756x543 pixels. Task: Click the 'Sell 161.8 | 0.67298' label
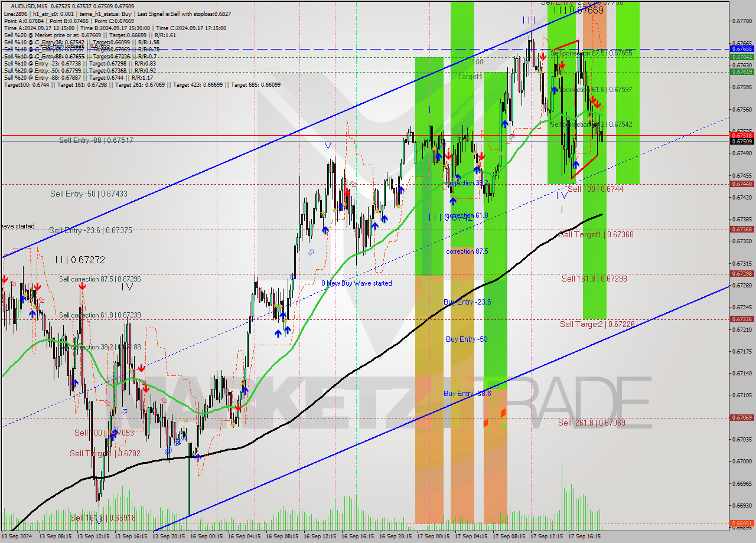pyautogui.click(x=593, y=279)
